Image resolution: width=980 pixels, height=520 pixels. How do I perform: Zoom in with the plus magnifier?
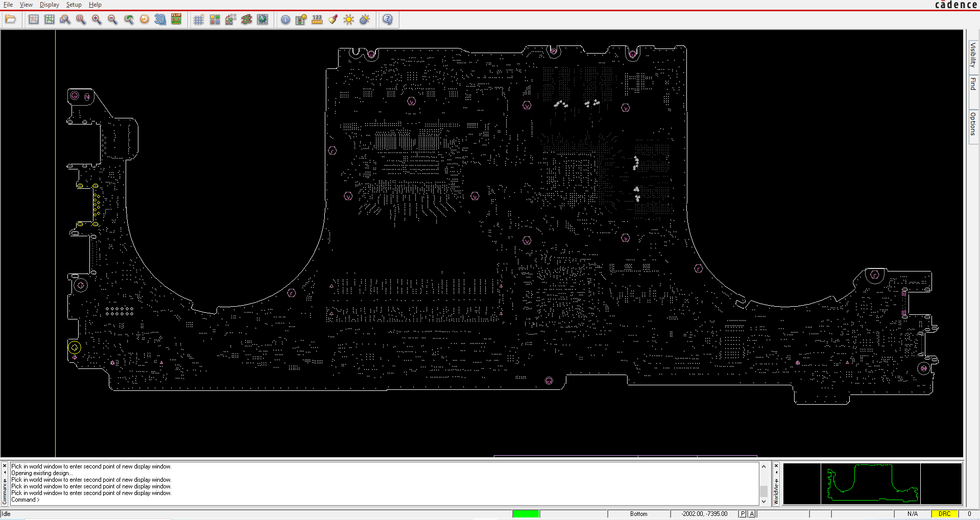97,19
